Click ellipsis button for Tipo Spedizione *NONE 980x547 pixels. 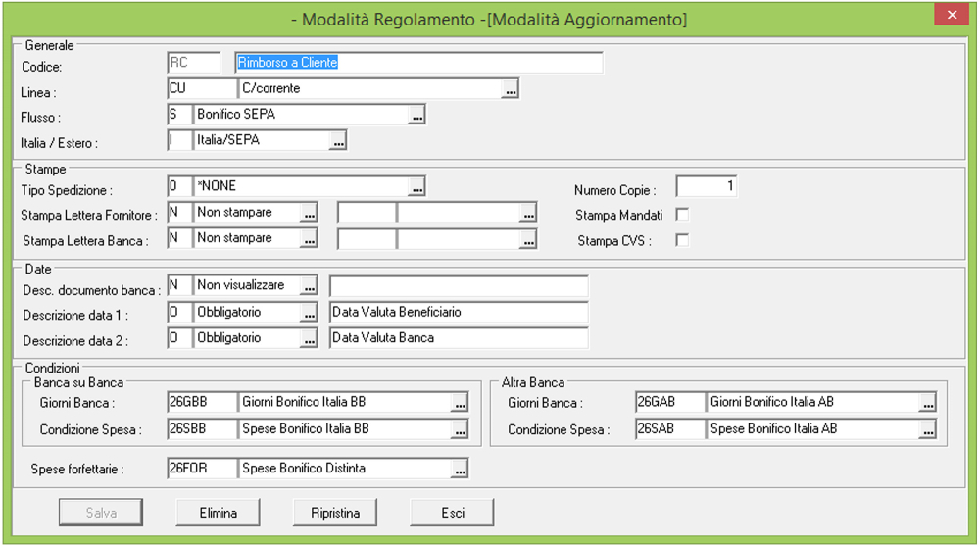pyautogui.click(x=416, y=186)
